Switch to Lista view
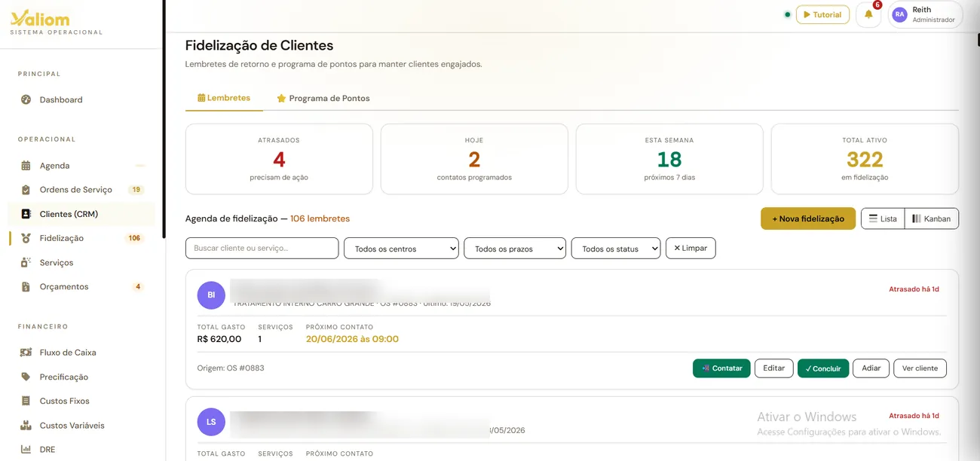Screen dimensions: 980x461 coord(883,218)
